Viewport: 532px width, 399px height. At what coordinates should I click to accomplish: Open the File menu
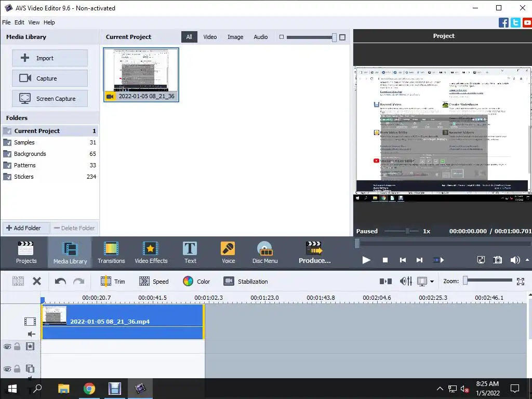[6, 22]
